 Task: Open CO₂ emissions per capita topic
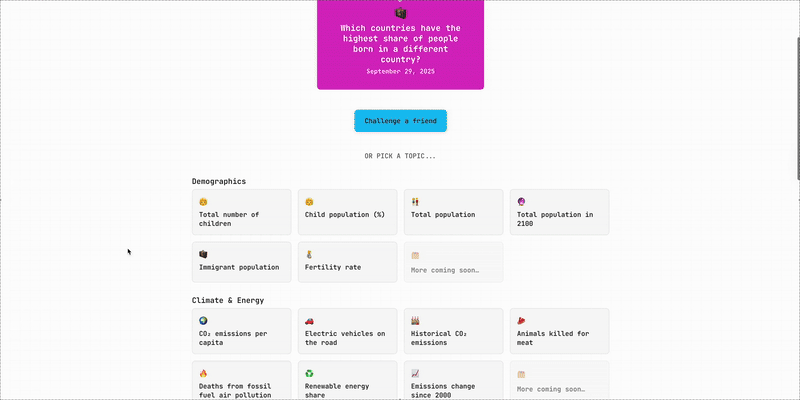click(x=241, y=331)
